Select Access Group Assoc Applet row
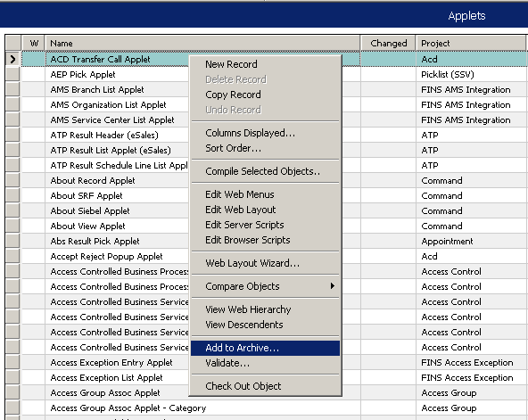This screenshot has width=528, height=420. [105, 392]
